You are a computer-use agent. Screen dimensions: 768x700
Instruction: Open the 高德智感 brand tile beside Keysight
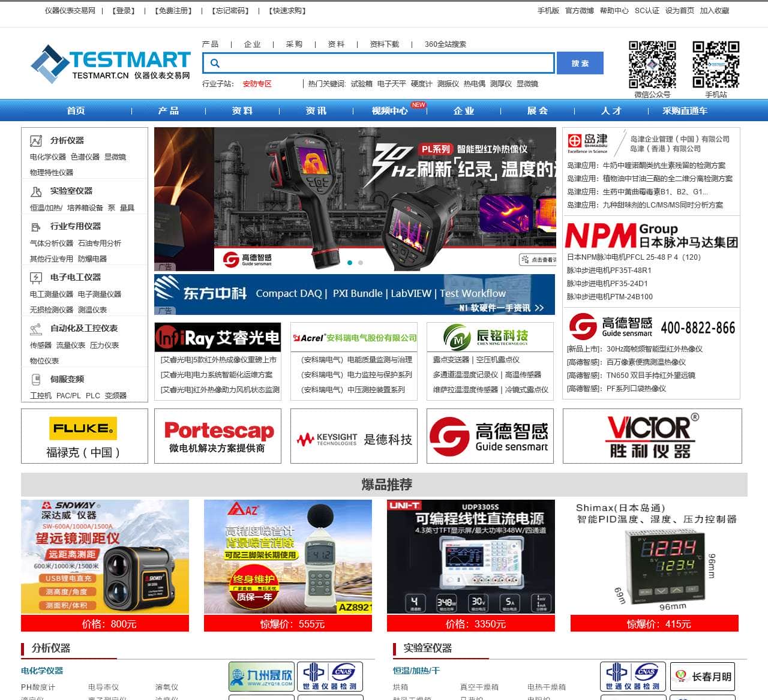pos(490,436)
